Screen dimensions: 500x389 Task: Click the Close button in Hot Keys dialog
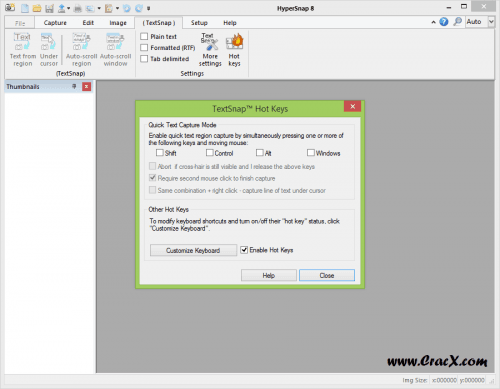(327, 275)
